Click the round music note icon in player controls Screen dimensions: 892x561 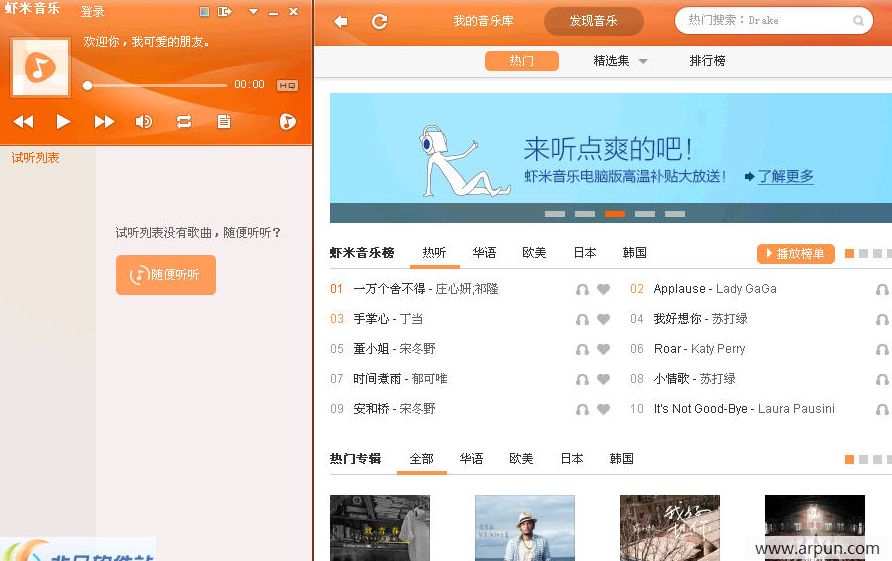[x=288, y=121]
